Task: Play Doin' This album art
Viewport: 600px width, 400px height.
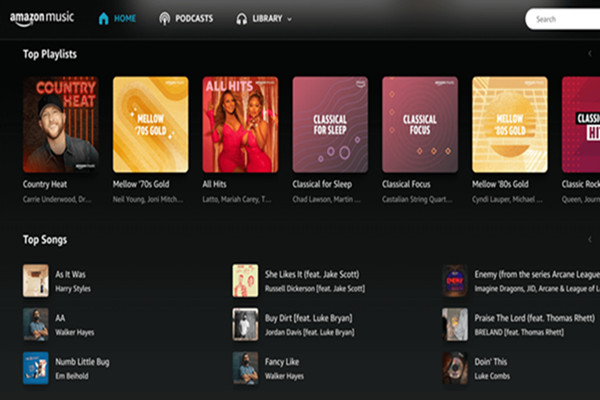Action: coord(455,368)
